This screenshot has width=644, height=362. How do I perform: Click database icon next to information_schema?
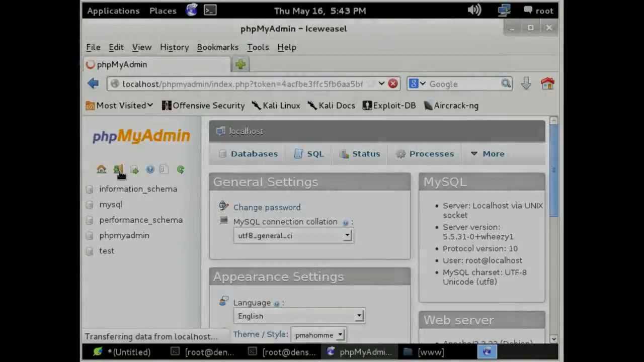coord(90,189)
